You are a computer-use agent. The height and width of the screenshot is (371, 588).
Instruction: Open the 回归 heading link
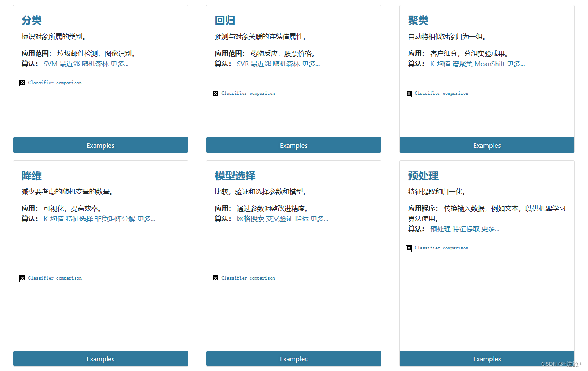[225, 20]
